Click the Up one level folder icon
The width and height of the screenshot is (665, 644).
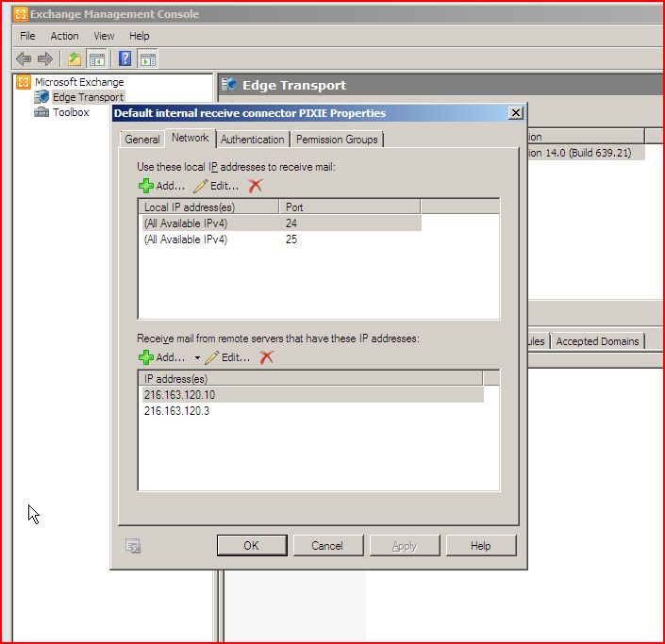75,59
